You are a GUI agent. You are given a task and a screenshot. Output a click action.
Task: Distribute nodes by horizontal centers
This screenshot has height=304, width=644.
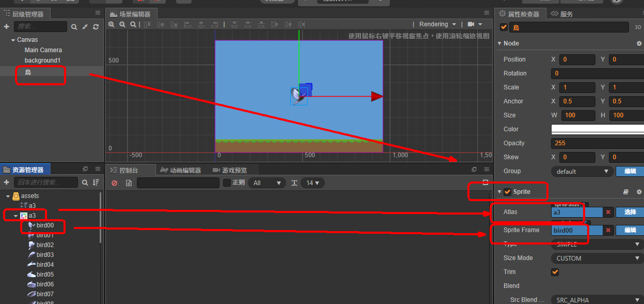[x=288, y=24]
